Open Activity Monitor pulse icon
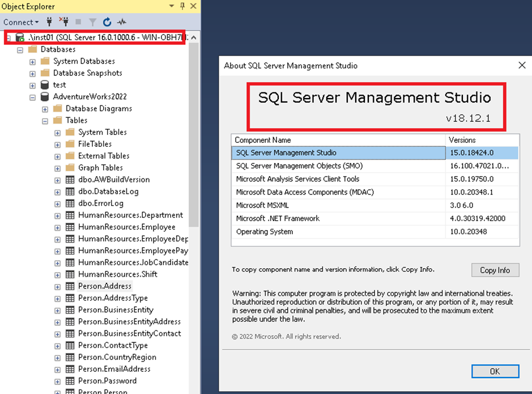The height and width of the screenshot is (394, 532). [122, 22]
